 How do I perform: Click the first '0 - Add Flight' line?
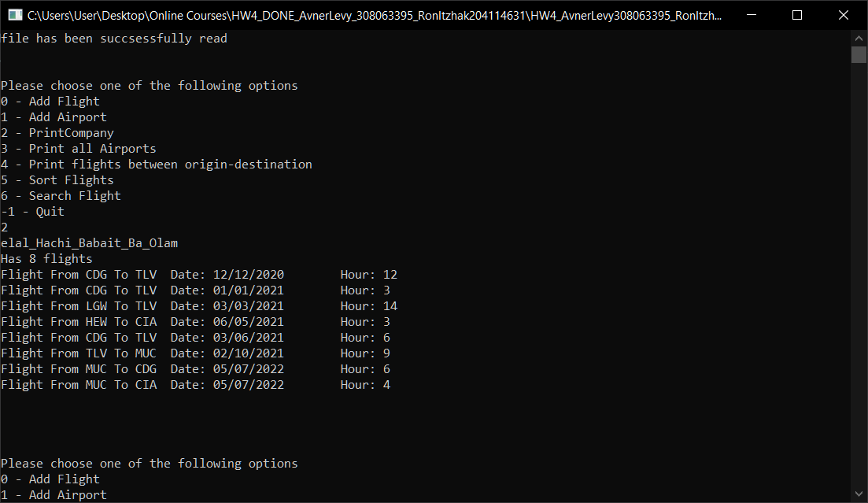click(x=50, y=102)
